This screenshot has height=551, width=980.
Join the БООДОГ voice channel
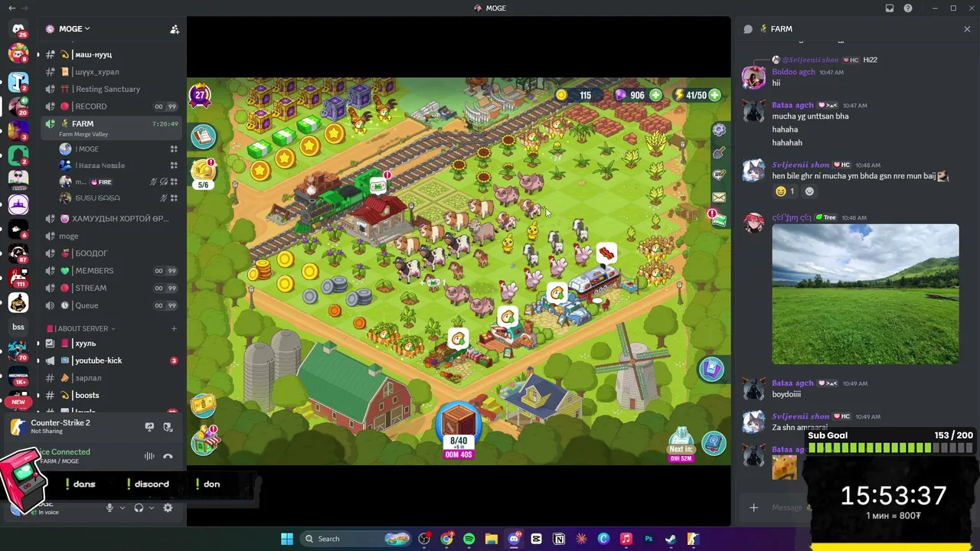click(111, 253)
